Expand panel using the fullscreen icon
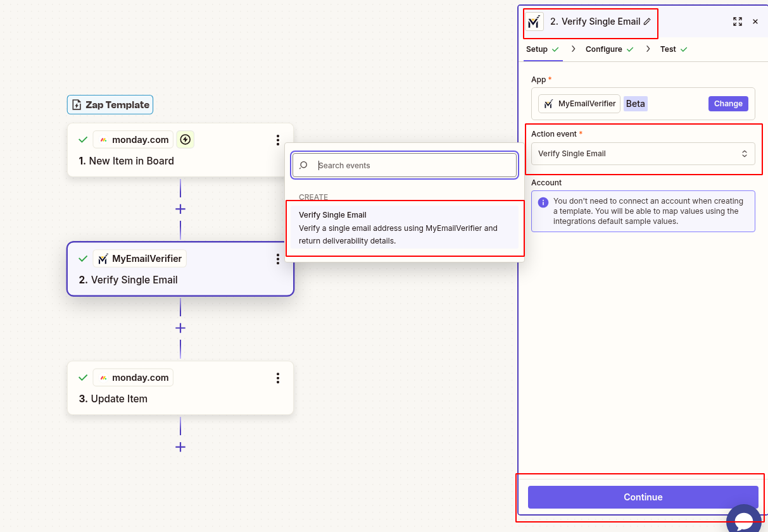 (x=737, y=21)
